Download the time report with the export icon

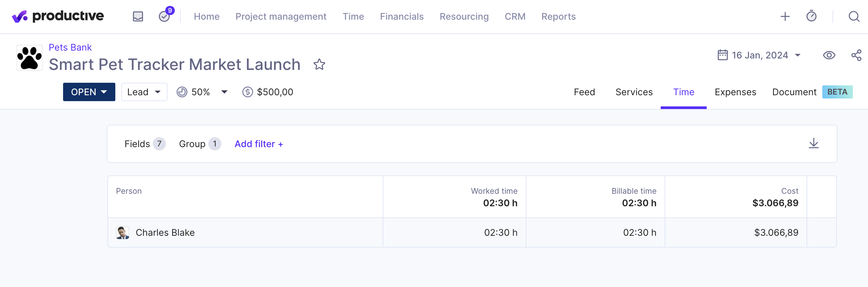coord(814,143)
